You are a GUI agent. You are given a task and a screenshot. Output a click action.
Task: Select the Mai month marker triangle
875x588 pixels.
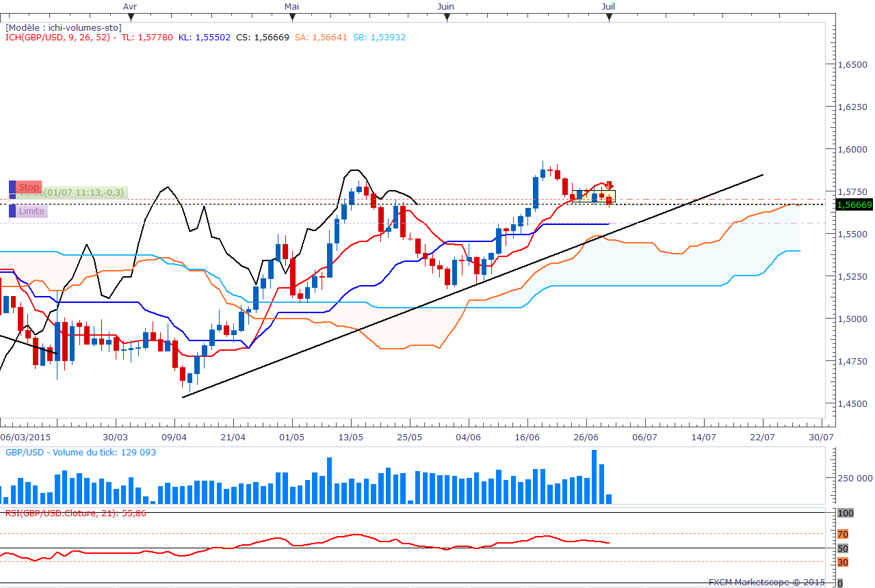click(x=292, y=16)
